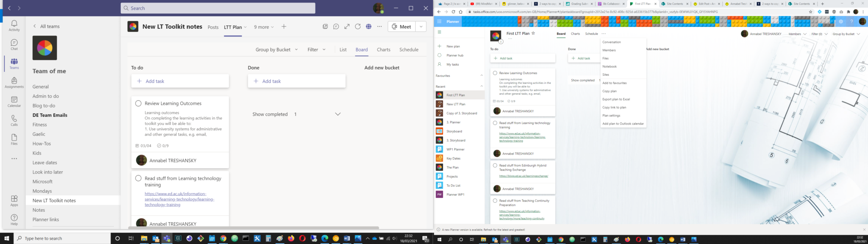Select Plan settings from the menu

coord(611,116)
